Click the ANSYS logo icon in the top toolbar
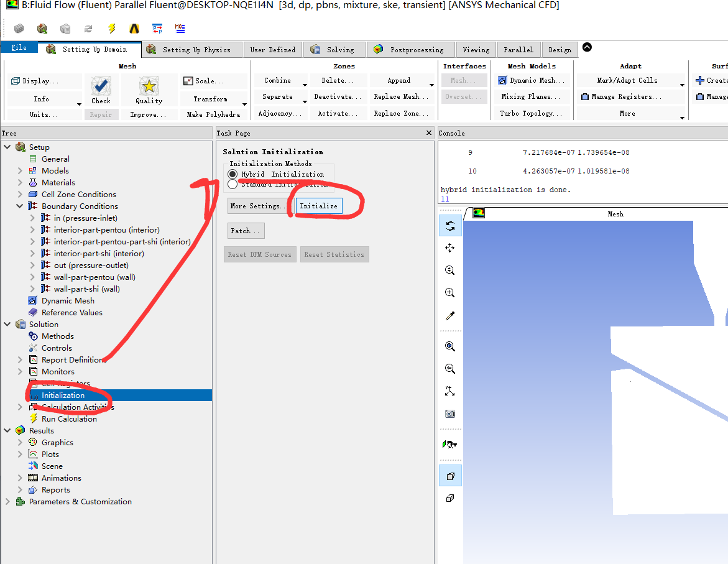Viewport: 728px width, 564px height. (x=134, y=29)
